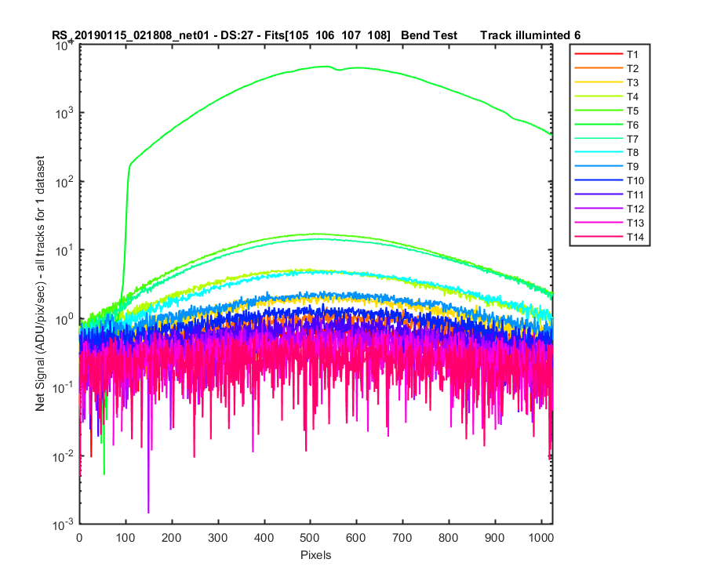Click the x-axis tick label 1000
Image resolution: width=706 pixels, height=588 pixels.
click(x=541, y=538)
